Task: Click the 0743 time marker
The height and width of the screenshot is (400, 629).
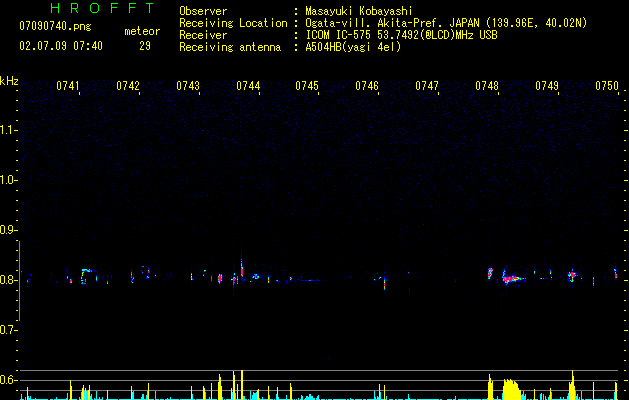Action: click(x=188, y=86)
